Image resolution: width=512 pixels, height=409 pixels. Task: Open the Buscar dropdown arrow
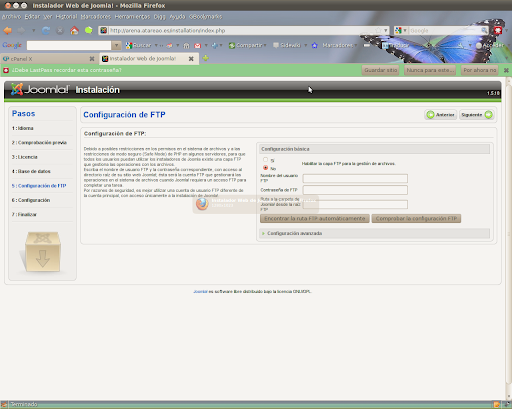tap(156, 45)
